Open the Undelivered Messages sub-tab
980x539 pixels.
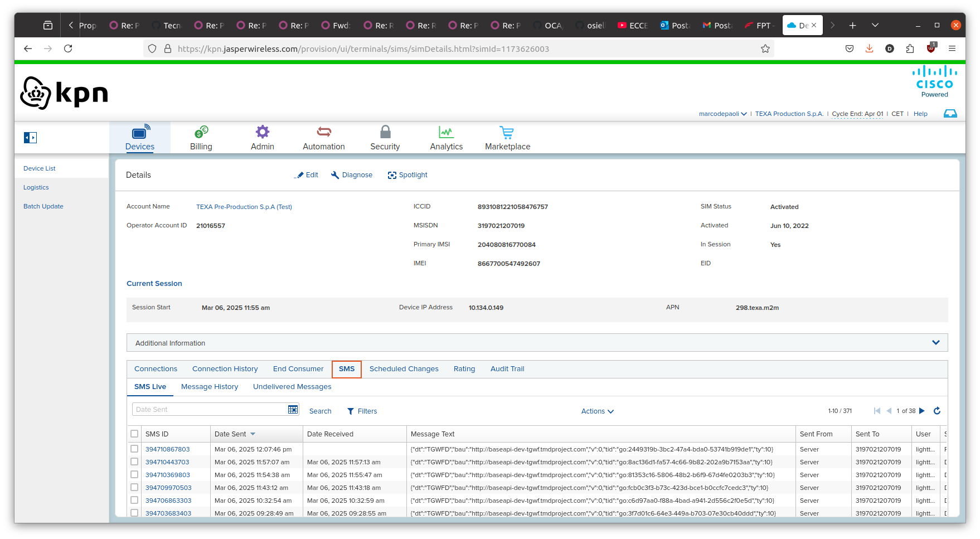pyautogui.click(x=292, y=387)
